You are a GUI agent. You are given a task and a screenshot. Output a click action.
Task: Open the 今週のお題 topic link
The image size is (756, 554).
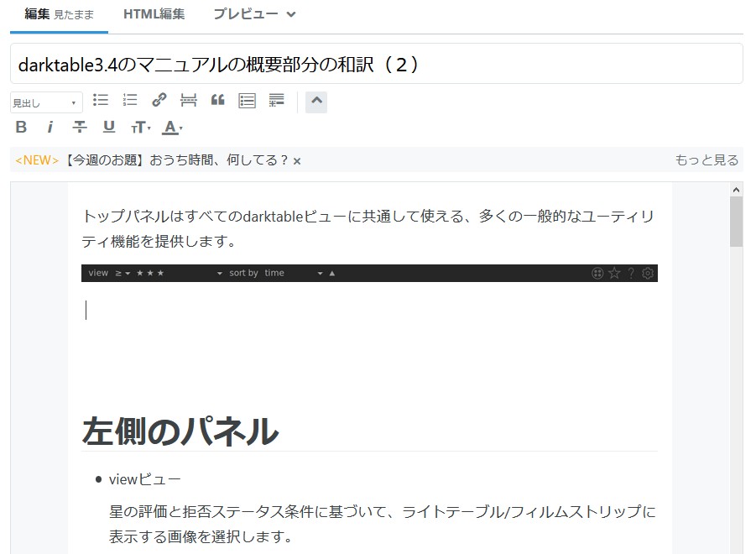176,160
